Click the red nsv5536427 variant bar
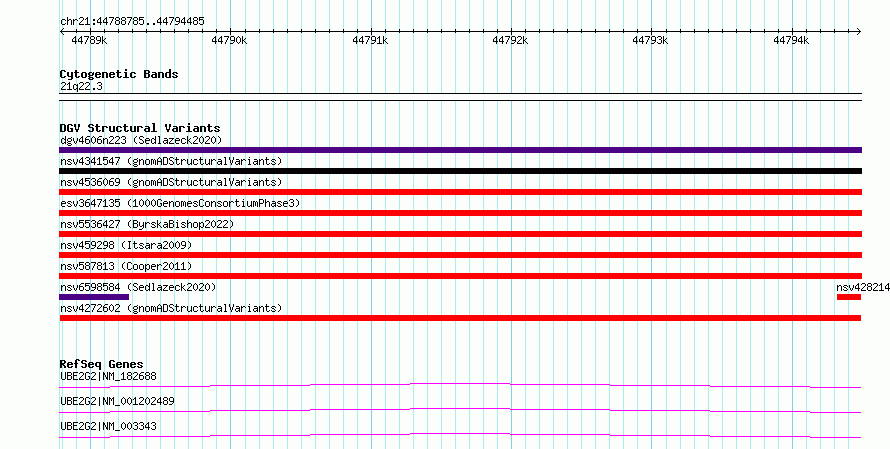 point(460,234)
